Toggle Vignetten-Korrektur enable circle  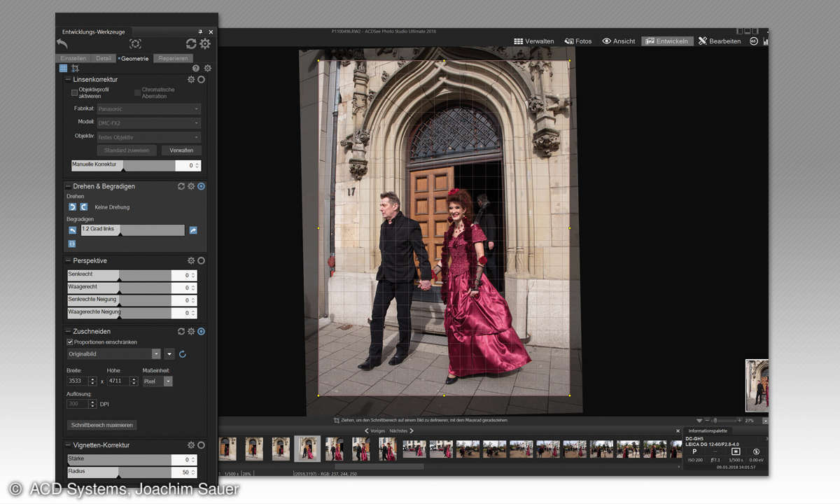201,445
